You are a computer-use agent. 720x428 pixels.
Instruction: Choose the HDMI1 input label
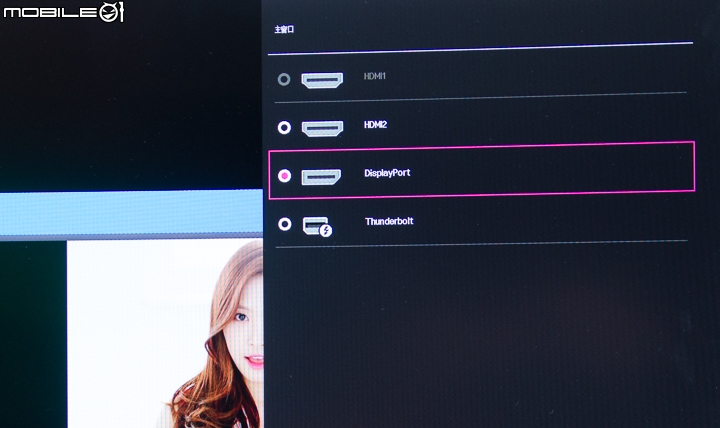tap(375, 76)
